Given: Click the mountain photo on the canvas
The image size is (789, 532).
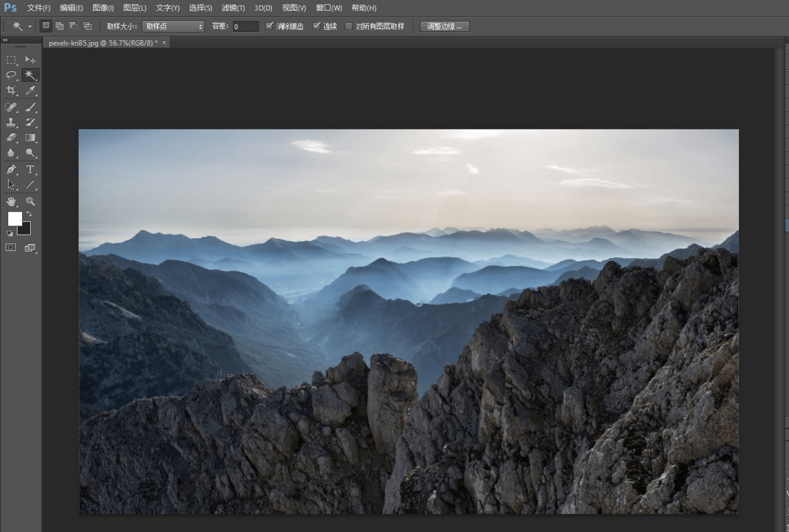Looking at the screenshot, I should (x=408, y=321).
